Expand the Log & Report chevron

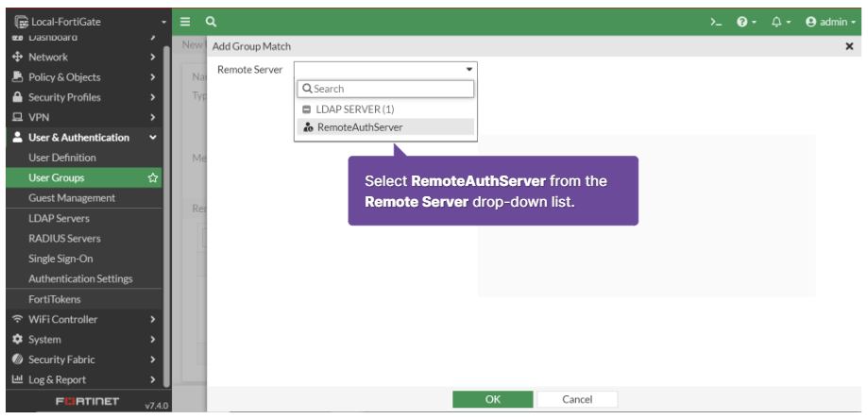[153, 379]
